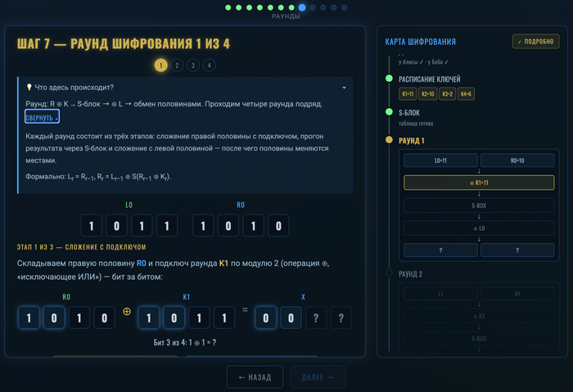Switch to round 3 circle
573x392 pixels.
[x=193, y=65]
